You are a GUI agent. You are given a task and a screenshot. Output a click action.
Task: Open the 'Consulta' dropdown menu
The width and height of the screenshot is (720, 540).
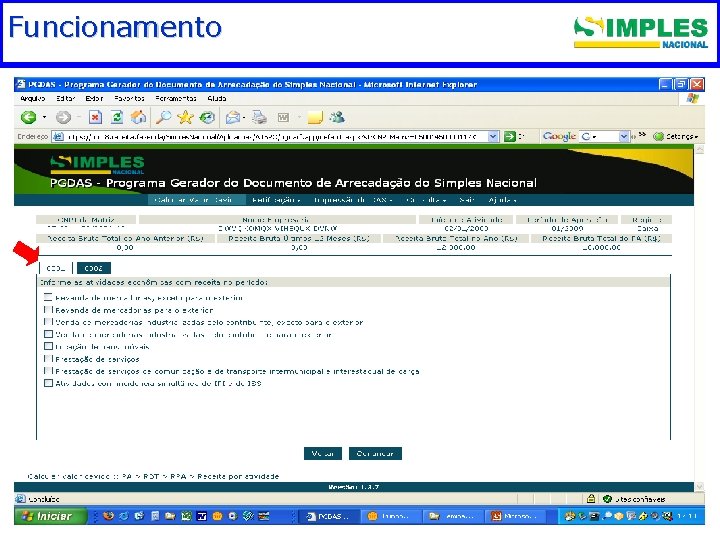[x=426, y=200]
